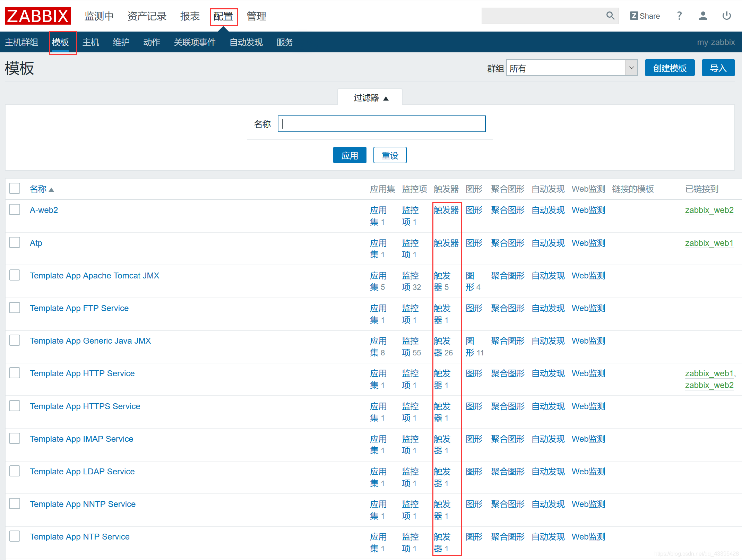This screenshot has width=742, height=560.
Task: Select Template App LDAP Service checkbox
Action: [15, 471]
